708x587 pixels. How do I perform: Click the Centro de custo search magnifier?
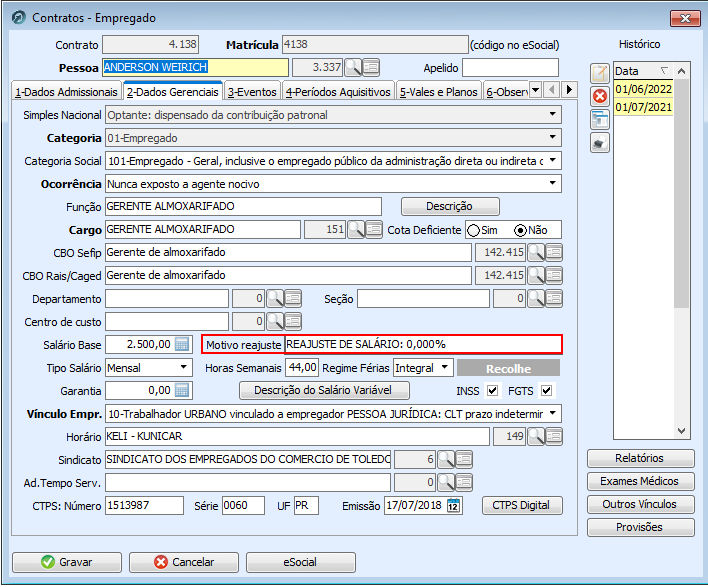tap(275, 321)
